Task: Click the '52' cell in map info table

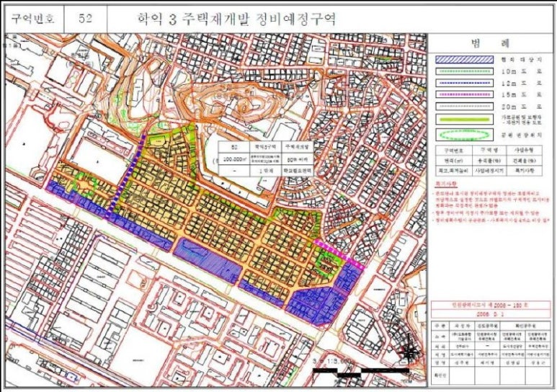Action: click(x=233, y=147)
